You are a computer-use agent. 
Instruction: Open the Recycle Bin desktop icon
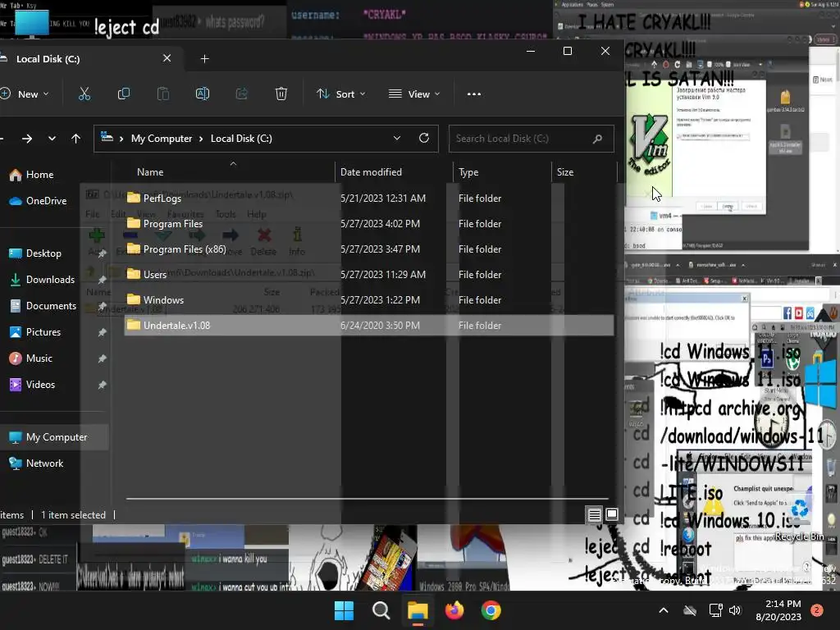pyautogui.click(x=799, y=518)
